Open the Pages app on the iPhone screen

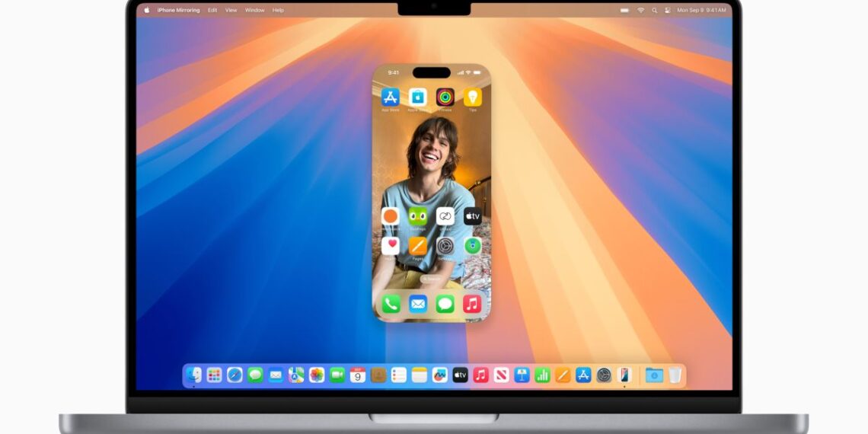point(418,246)
